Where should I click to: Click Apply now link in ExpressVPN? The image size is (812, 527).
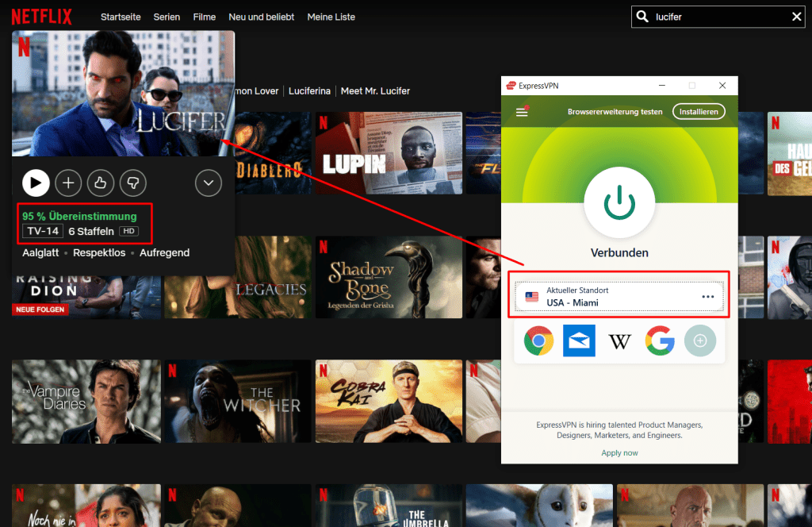(619, 453)
